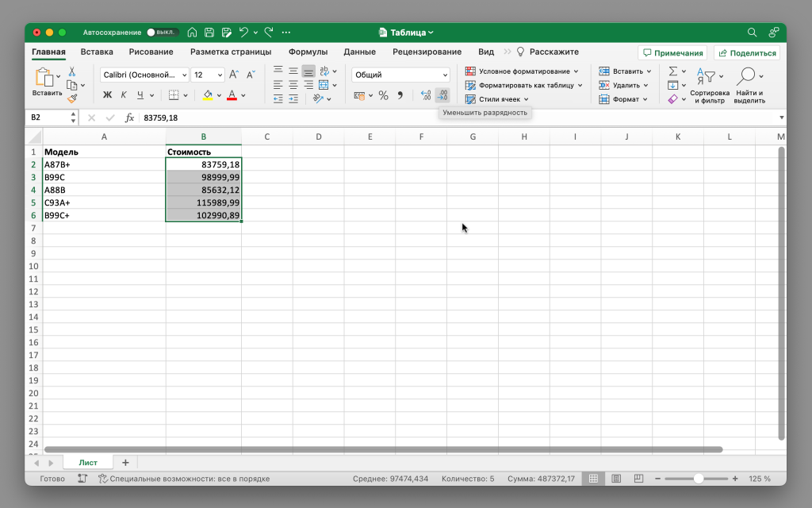Click the Decrease Decimal (Уменьшить разрядность) icon
This screenshot has height=508, width=812.
click(x=442, y=95)
